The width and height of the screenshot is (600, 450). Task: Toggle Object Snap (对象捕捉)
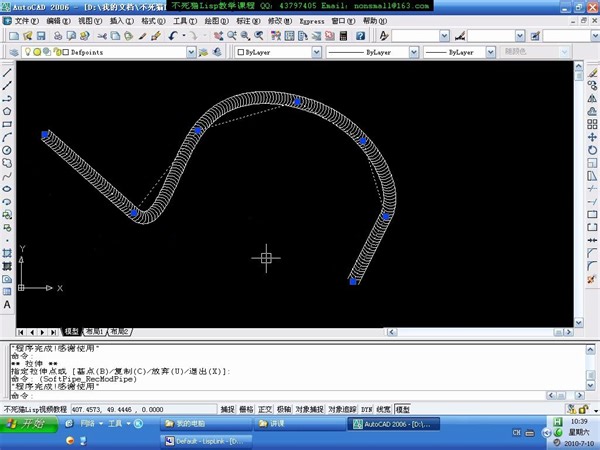310,409
